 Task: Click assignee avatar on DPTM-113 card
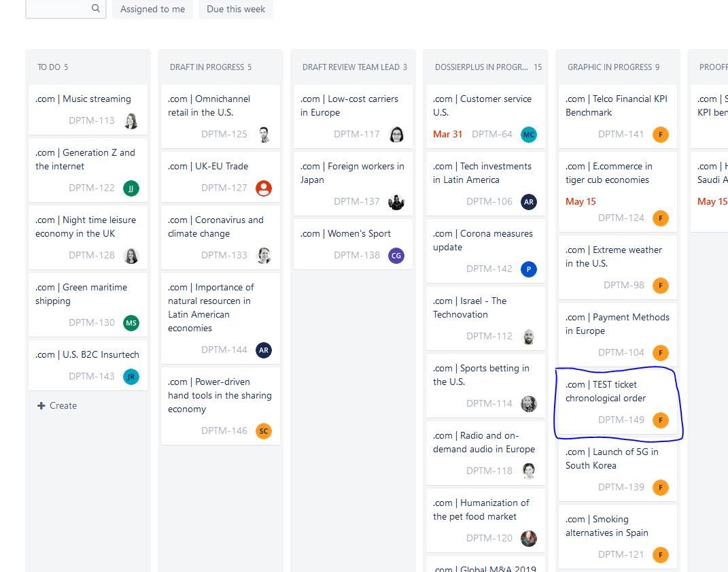coord(131,121)
